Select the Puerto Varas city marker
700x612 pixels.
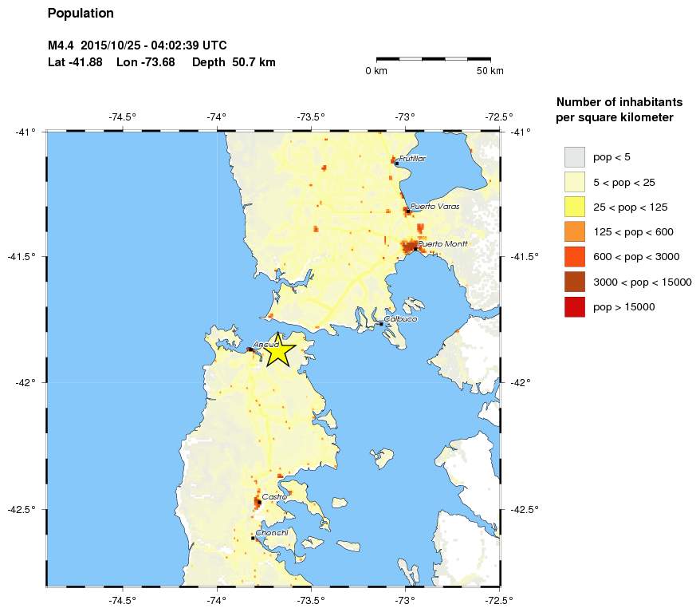coord(407,211)
